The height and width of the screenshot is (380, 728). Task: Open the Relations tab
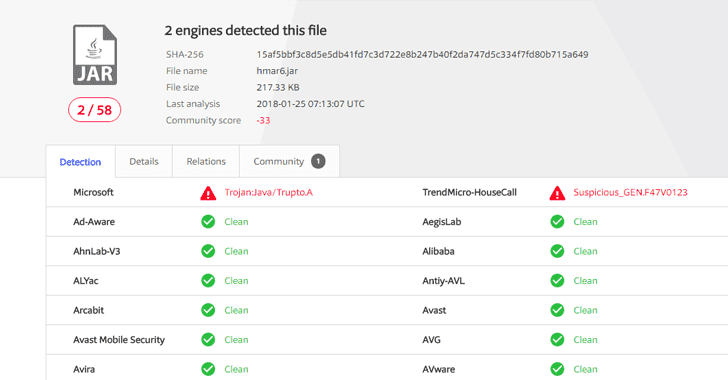206,161
